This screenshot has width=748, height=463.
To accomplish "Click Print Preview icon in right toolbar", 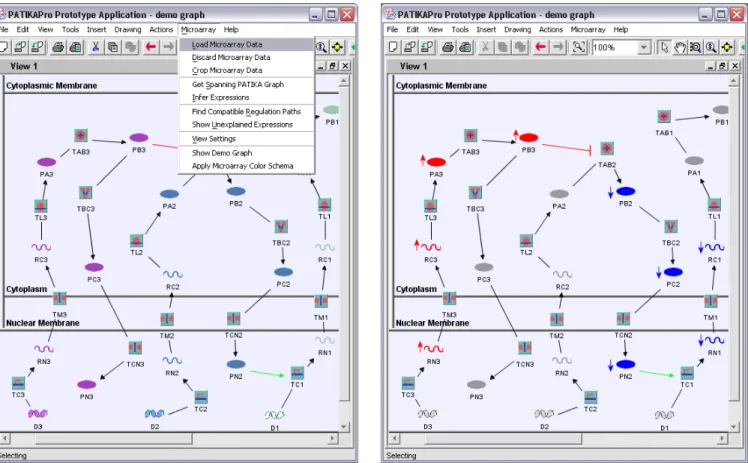I will pos(465,47).
